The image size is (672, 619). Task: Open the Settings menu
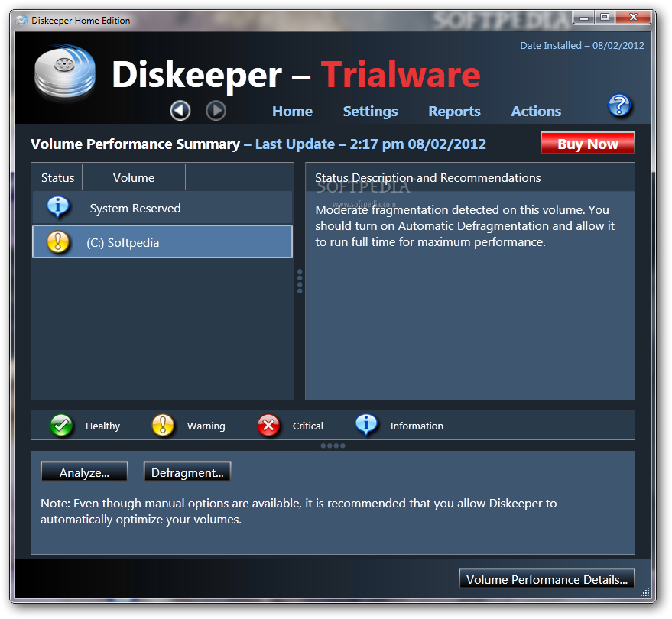[x=370, y=112]
